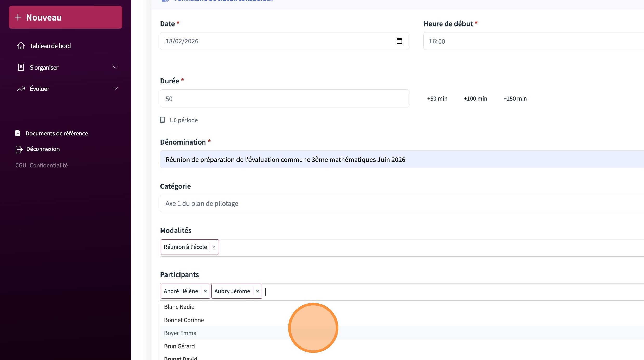Click the +100 min duration button
The width and height of the screenshot is (644, 360).
click(x=475, y=99)
